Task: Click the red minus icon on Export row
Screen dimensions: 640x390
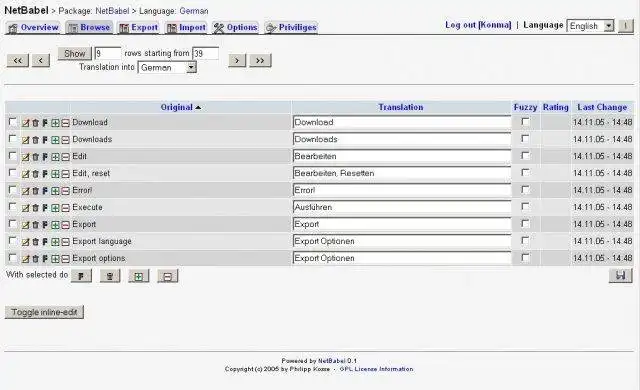Action: pos(65,225)
